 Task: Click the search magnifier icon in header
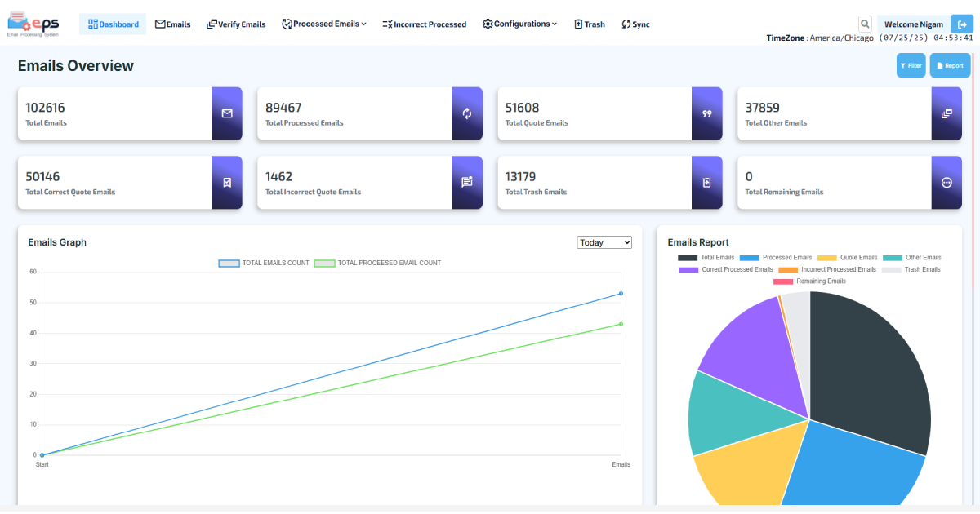(x=865, y=24)
